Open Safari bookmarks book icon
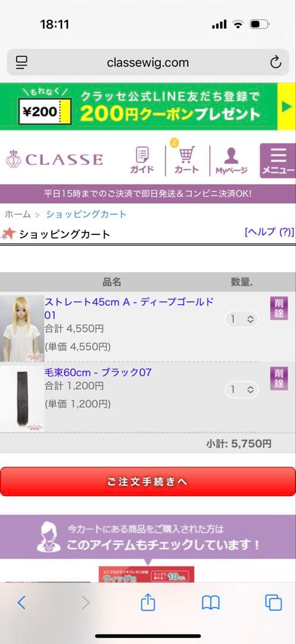The image size is (296, 644). 211,603
